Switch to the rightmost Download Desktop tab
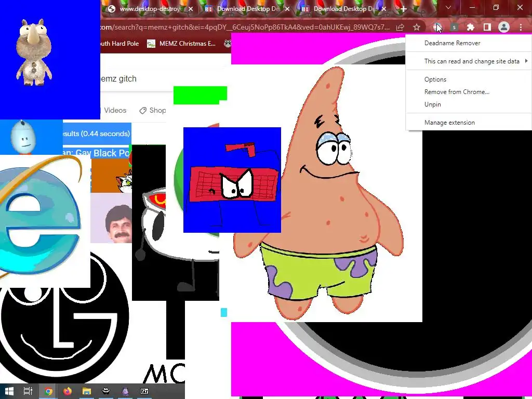The image size is (532, 399). pos(344,9)
